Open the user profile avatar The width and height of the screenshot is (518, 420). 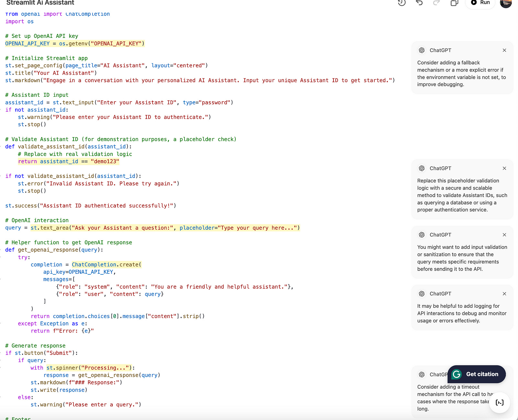pyautogui.click(x=506, y=3)
